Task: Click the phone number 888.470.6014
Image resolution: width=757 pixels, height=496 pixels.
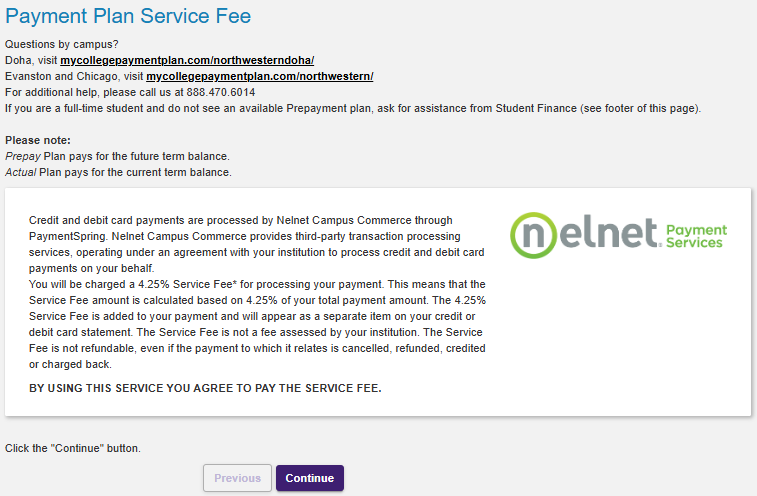Action: (x=221, y=92)
